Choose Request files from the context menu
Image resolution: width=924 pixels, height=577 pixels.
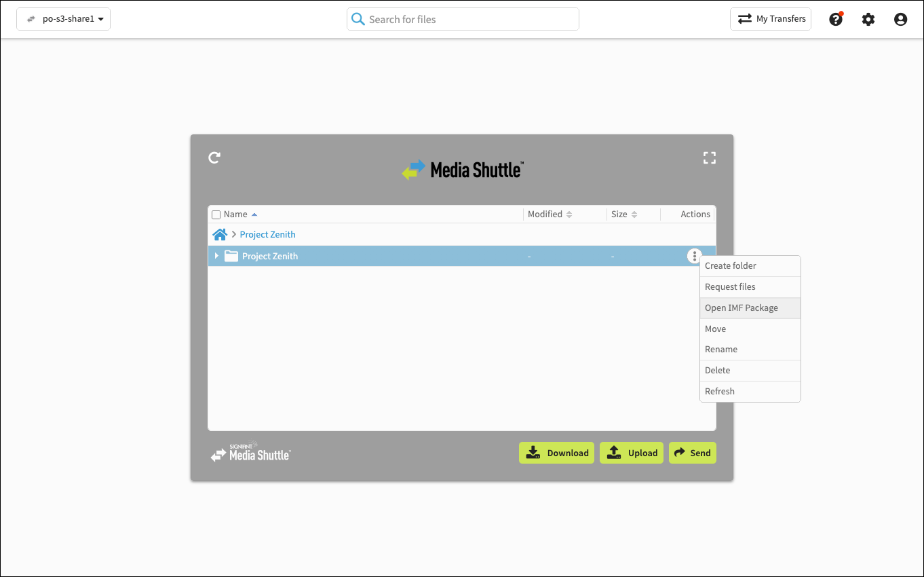750,287
